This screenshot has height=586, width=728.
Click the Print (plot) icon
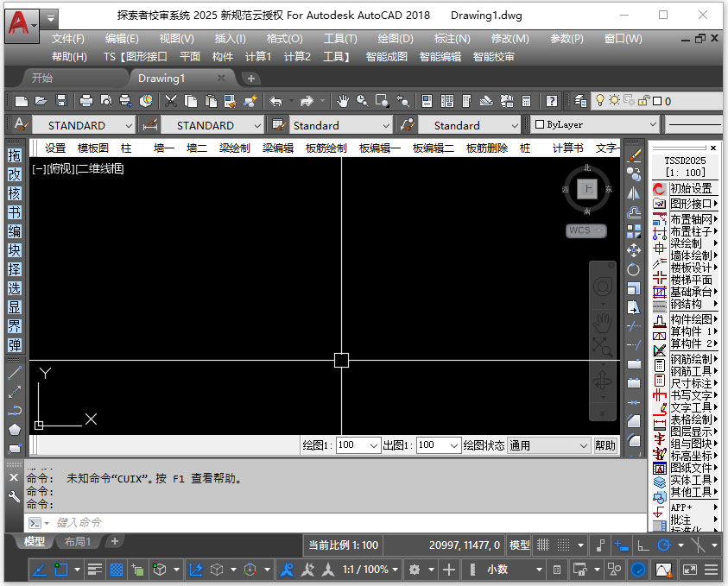point(85,101)
